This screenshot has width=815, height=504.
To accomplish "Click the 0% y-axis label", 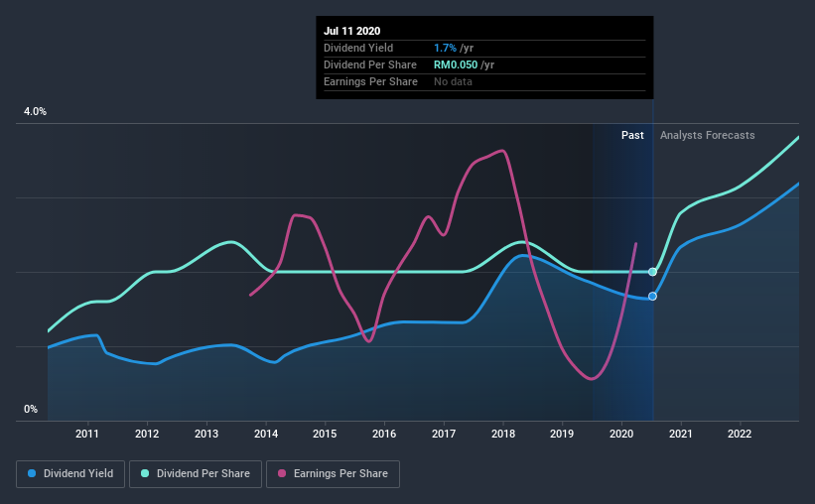I will click(x=31, y=410).
